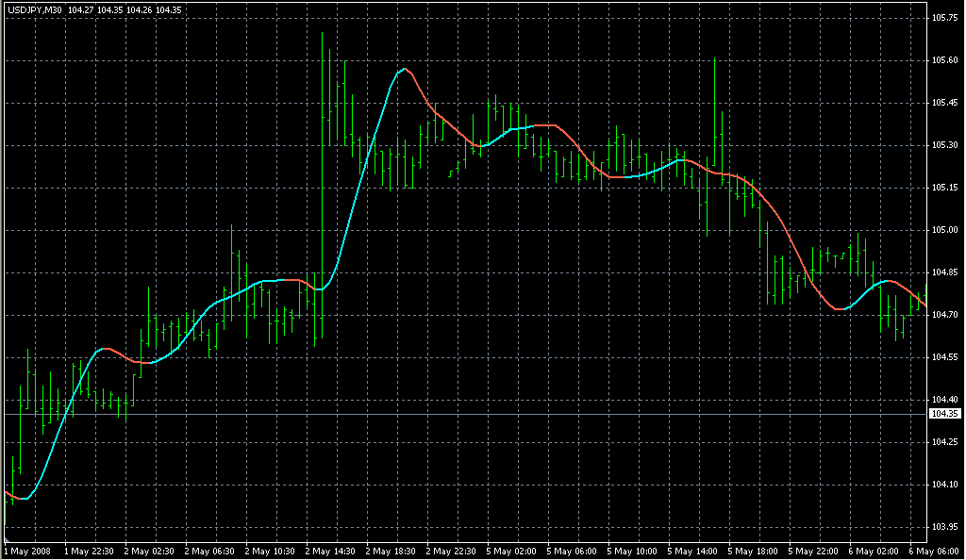The width and height of the screenshot is (966, 560).
Task: Click the '6 May 06:00' time label
Action: click(934, 551)
